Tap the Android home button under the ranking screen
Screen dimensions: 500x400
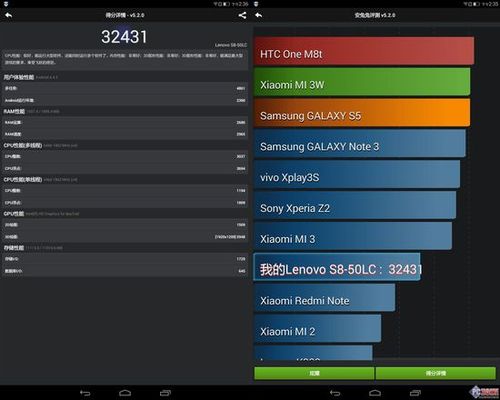[375, 393]
